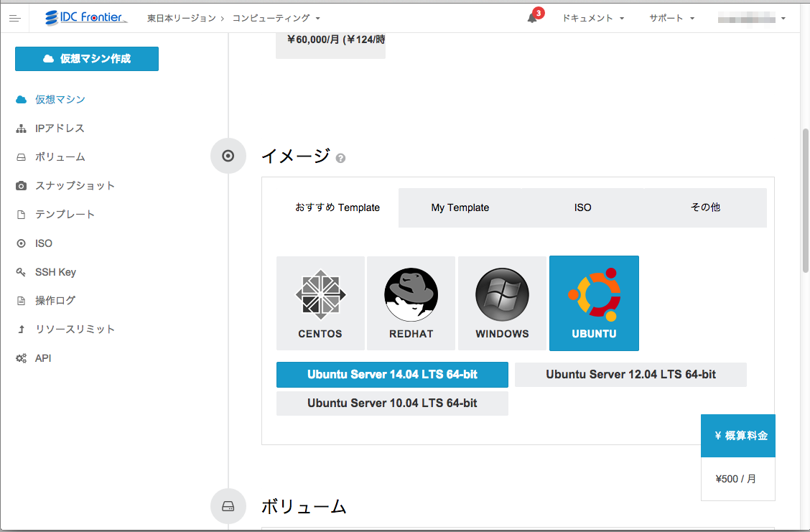810x532 pixels.
Task: Switch to the ISO tab in イメージ
Action: point(582,207)
